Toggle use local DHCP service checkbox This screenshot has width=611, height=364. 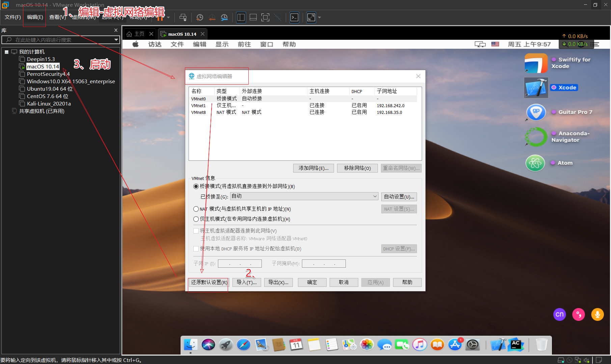click(x=196, y=249)
